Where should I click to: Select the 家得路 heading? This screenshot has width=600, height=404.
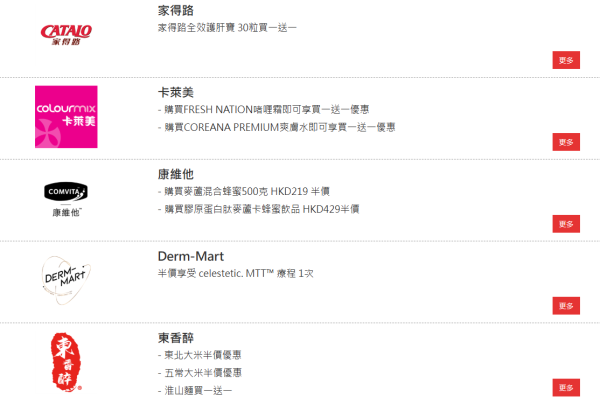click(176, 10)
